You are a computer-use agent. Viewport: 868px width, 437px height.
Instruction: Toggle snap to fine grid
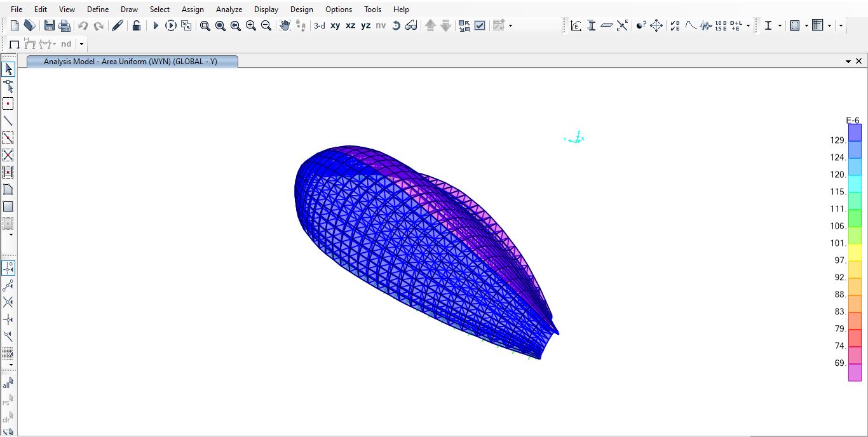8,354
